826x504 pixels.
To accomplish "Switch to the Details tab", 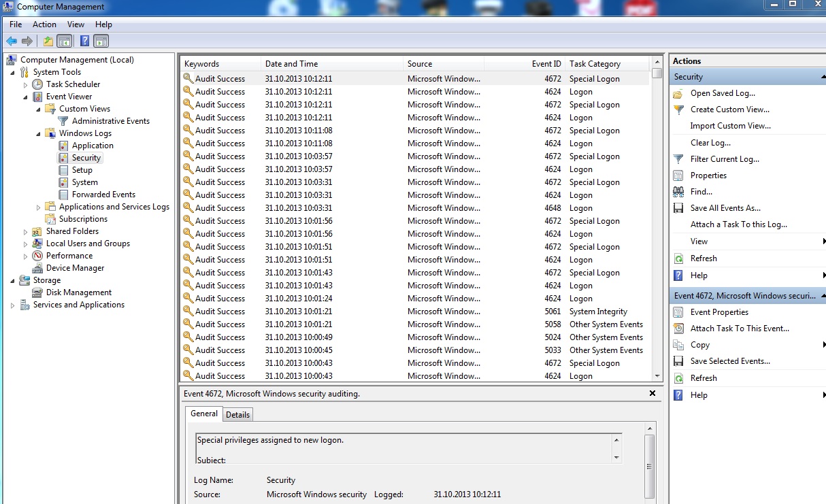I will [x=238, y=414].
